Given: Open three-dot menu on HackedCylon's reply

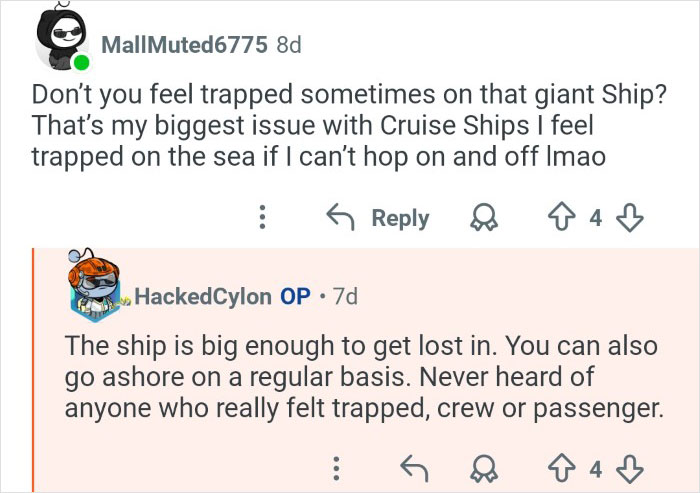Looking at the screenshot, I should [337, 465].
